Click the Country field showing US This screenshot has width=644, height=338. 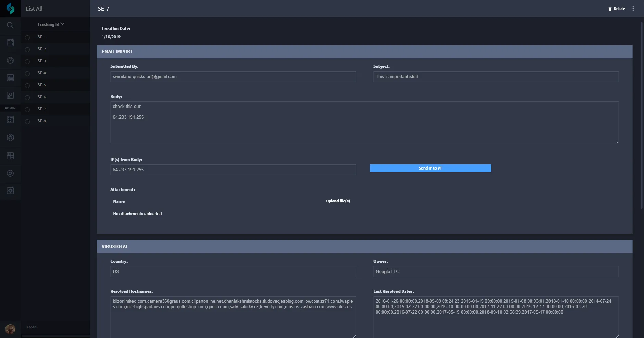click(233, 272)
